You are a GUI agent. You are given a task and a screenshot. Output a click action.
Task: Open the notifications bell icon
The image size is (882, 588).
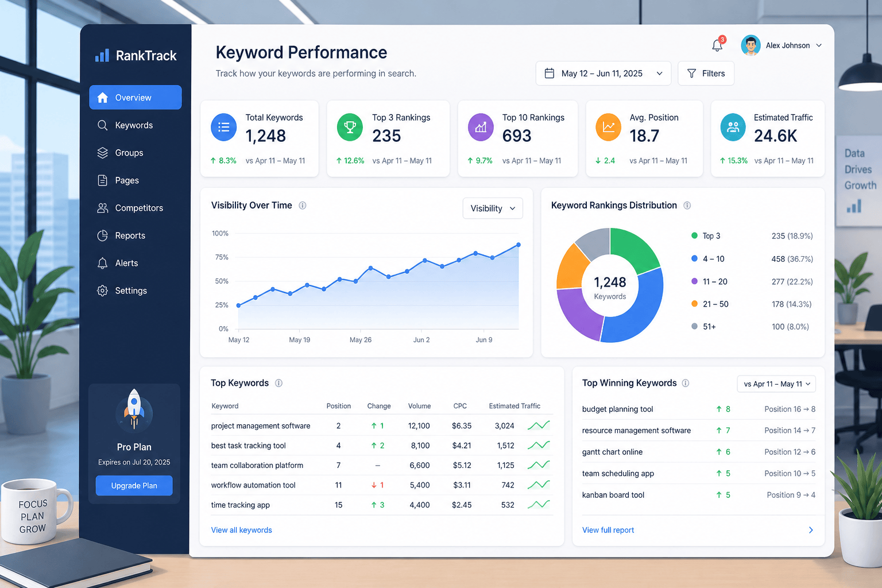point(717,45)
